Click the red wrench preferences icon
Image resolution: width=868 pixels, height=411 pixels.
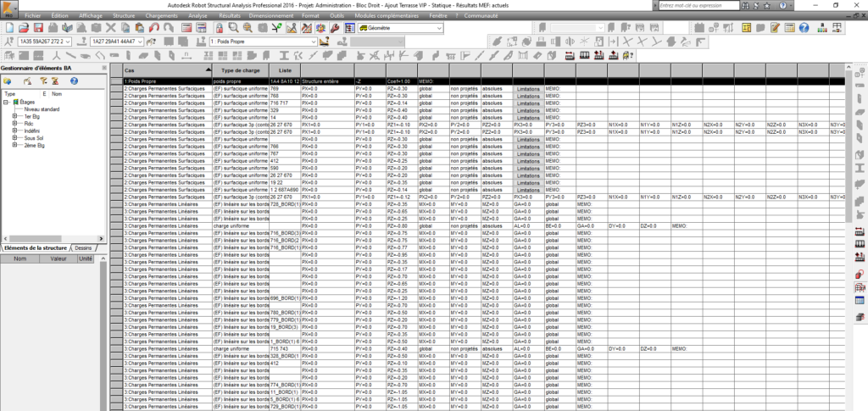coord(334,28)
